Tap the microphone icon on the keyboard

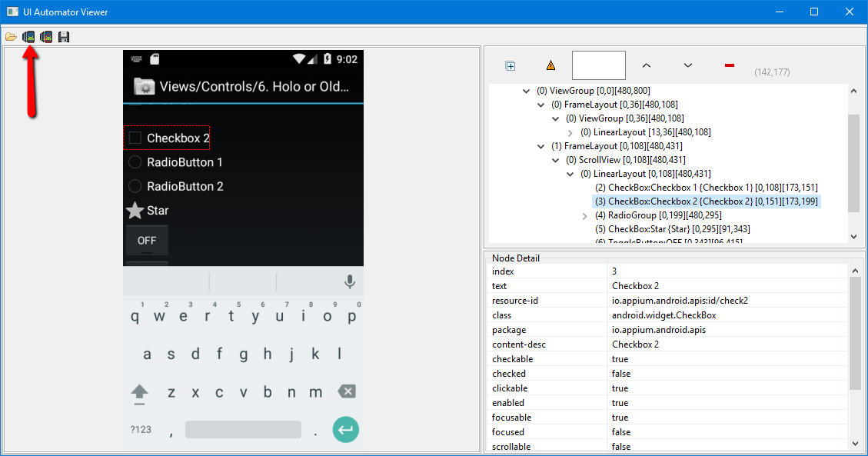[x=349, y=281]
